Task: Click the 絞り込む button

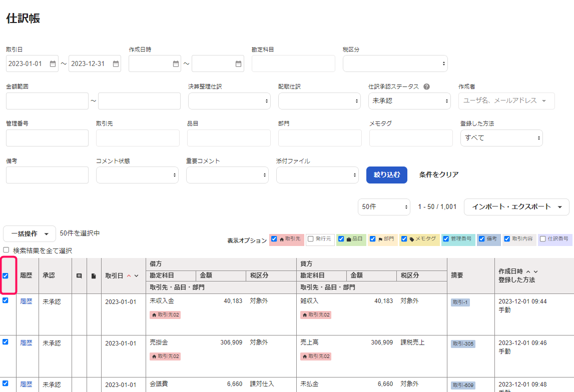Action: point(387,175)
